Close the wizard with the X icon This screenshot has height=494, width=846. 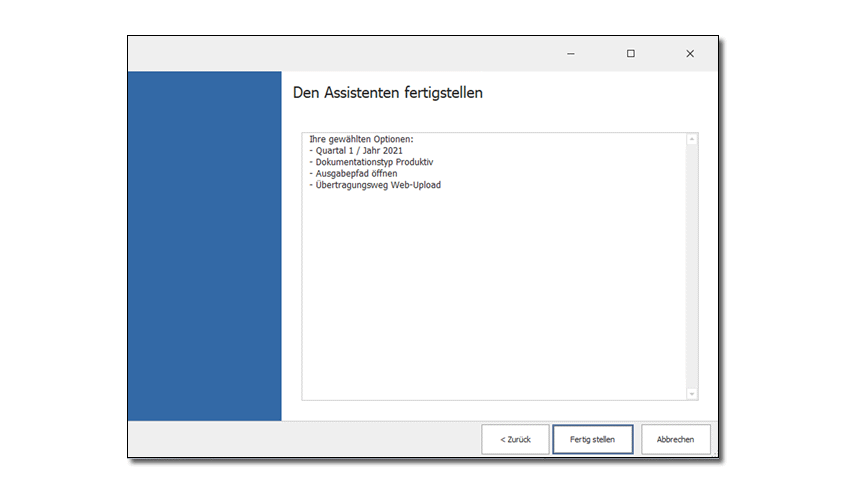[690, 54]
